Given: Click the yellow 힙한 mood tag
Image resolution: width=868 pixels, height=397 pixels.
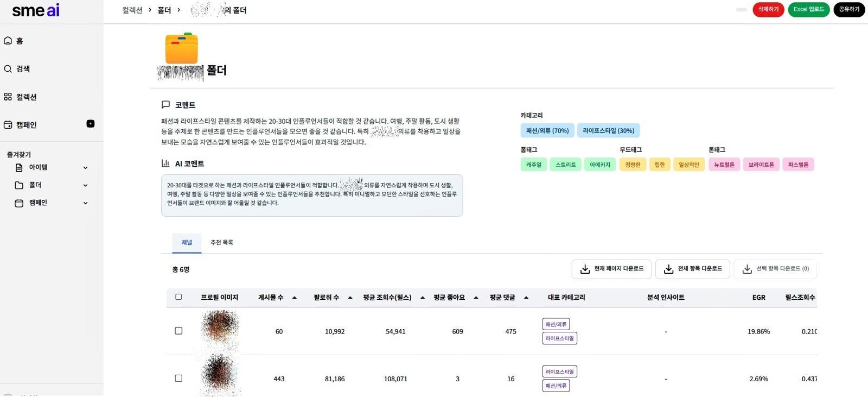Looking at the screenshot, I should coord(660,165).
